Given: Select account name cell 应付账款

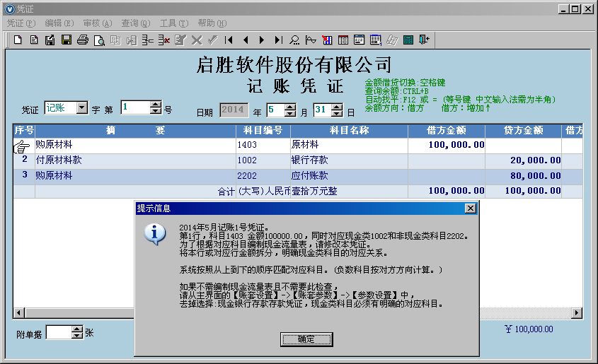Looking at the screenshot, I should pos(349,177).
